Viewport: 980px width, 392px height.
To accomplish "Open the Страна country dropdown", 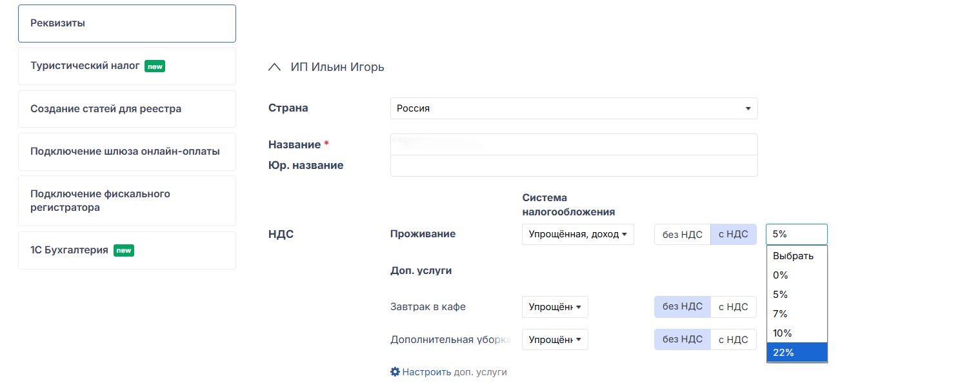I will pyautogui.click(x=574, y=108).
